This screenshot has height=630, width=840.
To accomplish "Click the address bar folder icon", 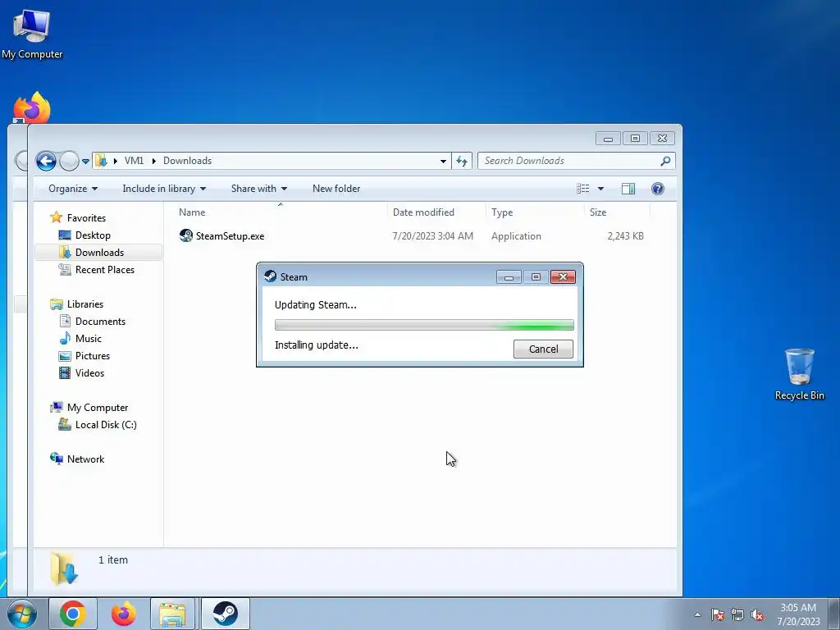I will [x=101, y=161].
